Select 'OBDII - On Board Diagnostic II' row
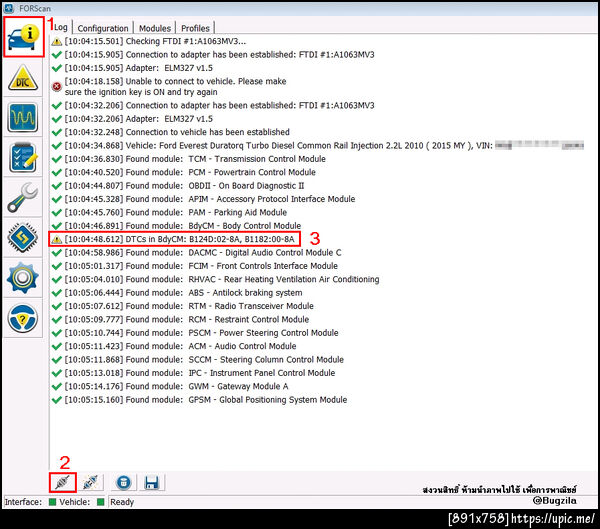The height and width of the screenshot is (529, 600). coord(178,186)
